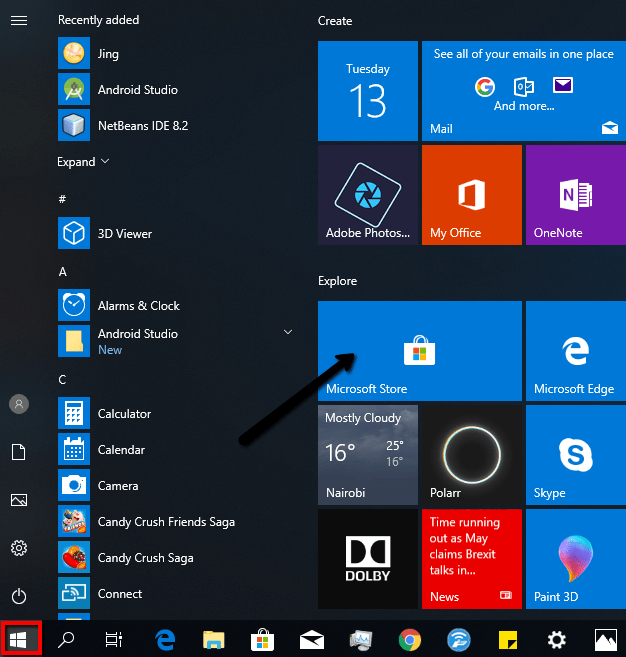Open the performance monitor taskbar icon

click(361, 640)
